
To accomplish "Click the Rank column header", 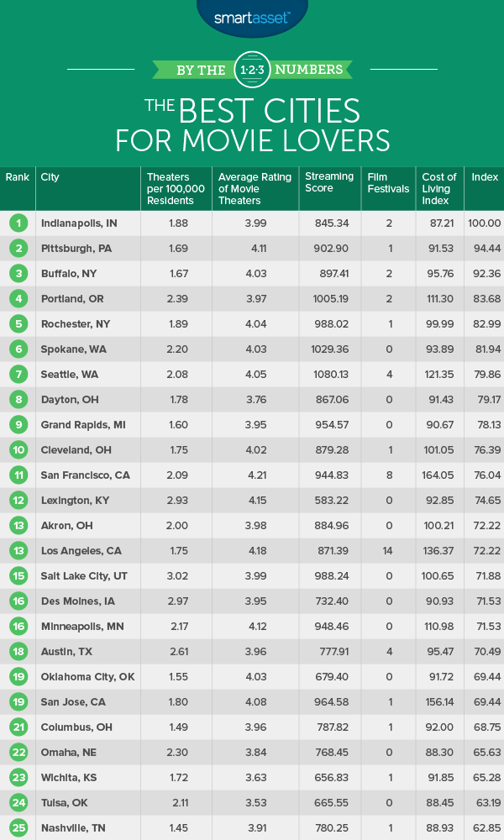I will pyautogui.click(x=17, y=177).
